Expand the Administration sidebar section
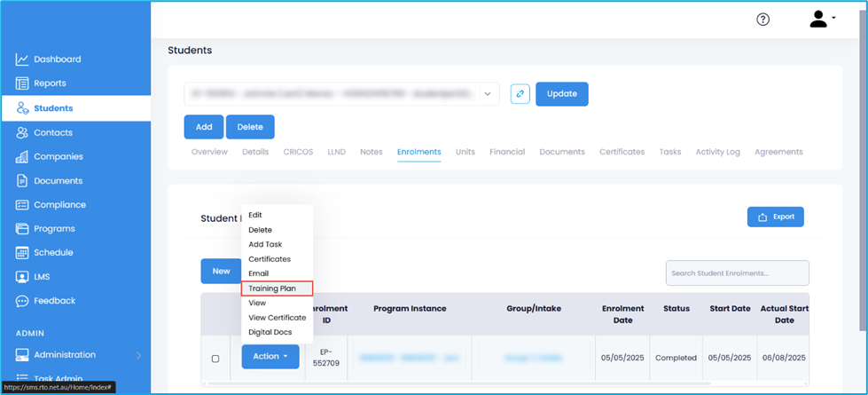Viewport: 868px width, 395px height. coord(137,355)
